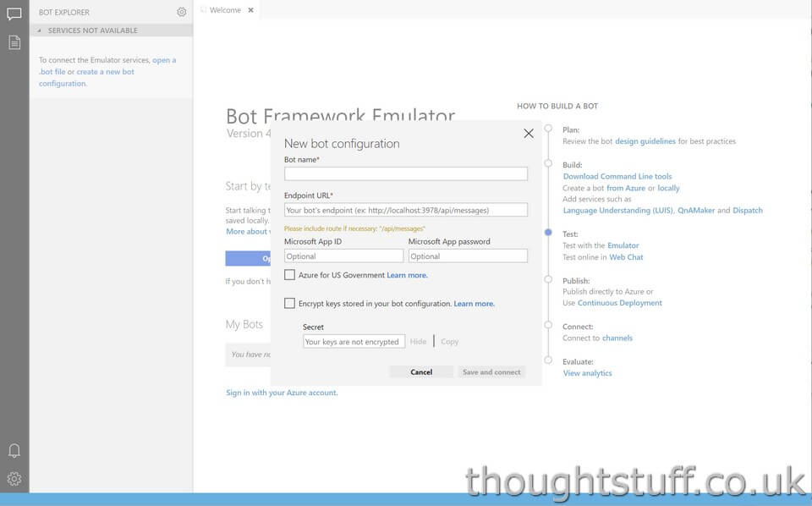Image resolution: width=812 pixels, height=506 pixels.
Task: Click Copy next to Secret field
Action: [x=449, y=341]
